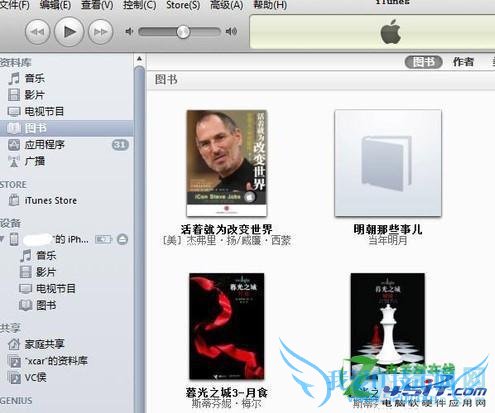Click the previous track rewind button
495x413 pixels.
pos(37,32)
